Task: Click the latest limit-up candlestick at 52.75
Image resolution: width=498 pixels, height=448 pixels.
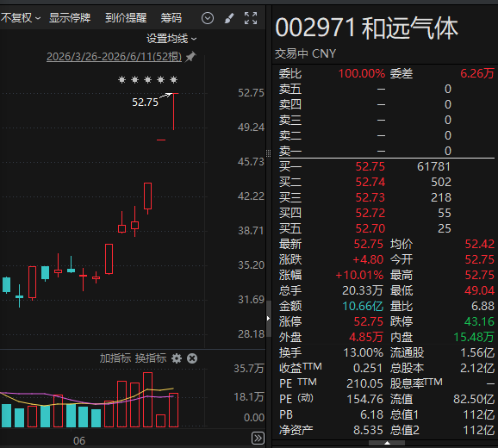Action: pos(174,111)
